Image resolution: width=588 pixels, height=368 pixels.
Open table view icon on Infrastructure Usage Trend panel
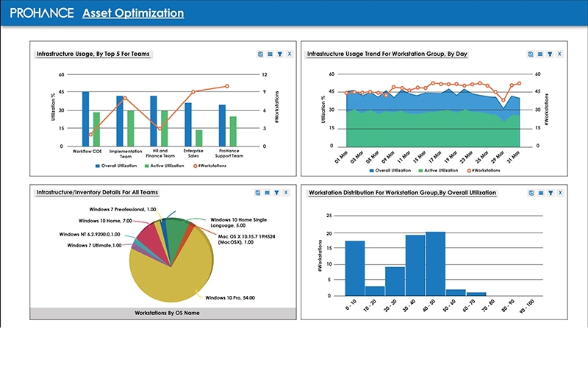540,54
